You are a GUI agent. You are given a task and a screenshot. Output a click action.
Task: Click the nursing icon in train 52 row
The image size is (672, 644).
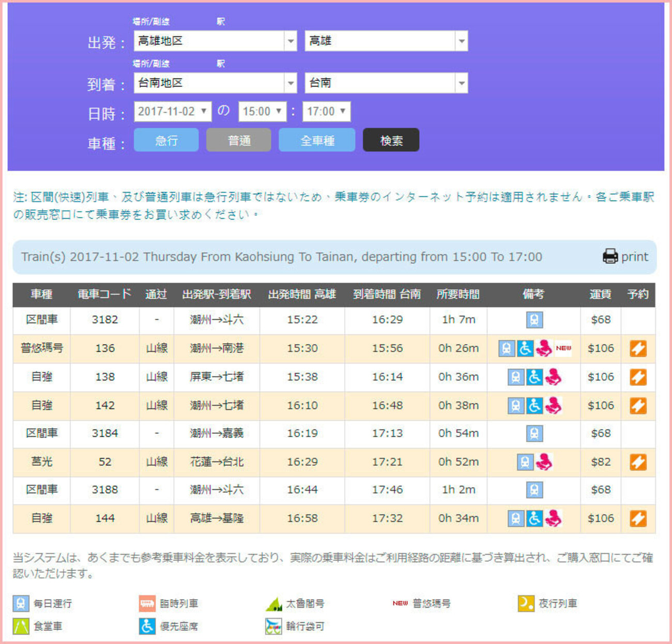click(x=544, y=462)
